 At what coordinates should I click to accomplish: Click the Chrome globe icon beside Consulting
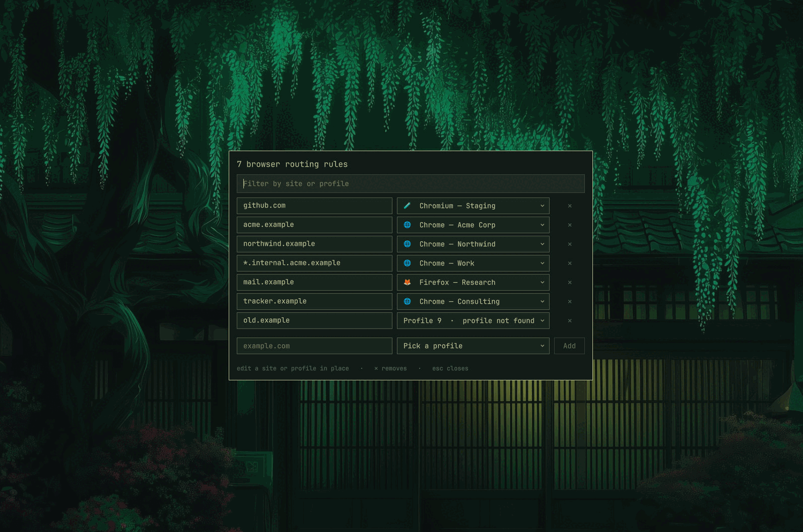407,301
